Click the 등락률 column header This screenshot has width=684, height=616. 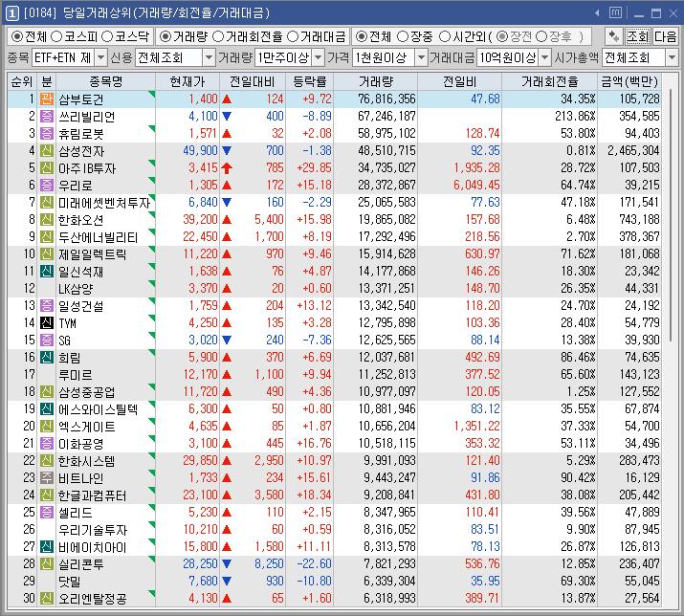[309, 81]
